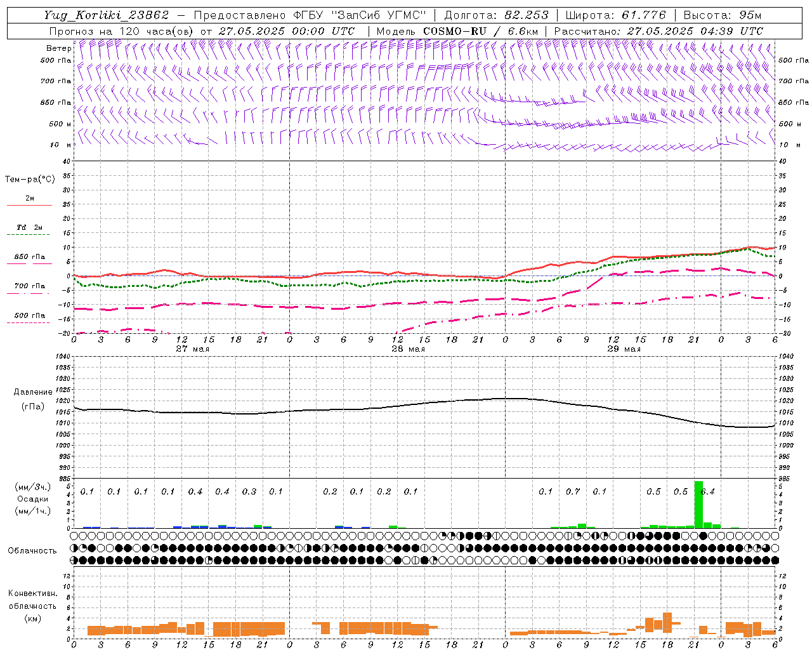Select the latitude value "Широта: 61.776"
Viewport: 812px width, 650px height.
[x=615, y=15]
